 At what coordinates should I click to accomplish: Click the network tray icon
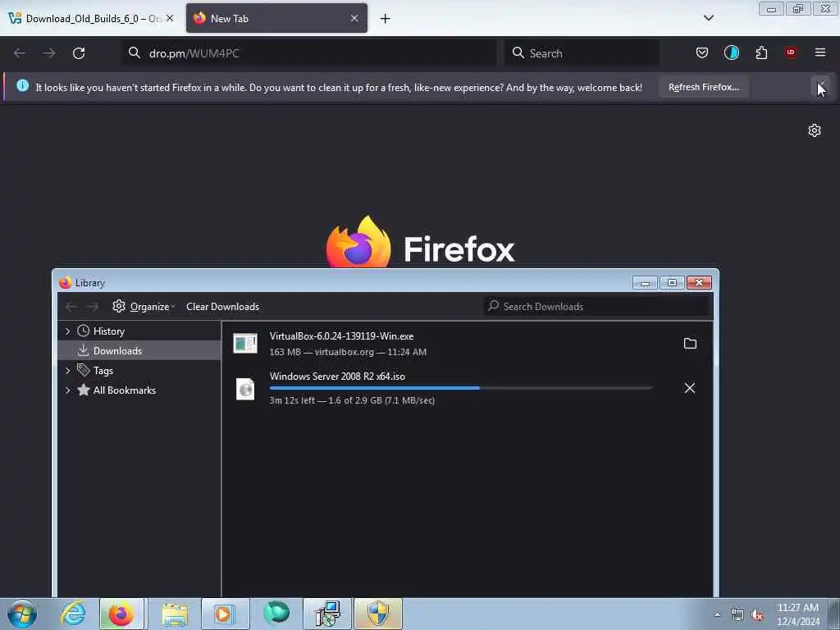click(737, 615)
